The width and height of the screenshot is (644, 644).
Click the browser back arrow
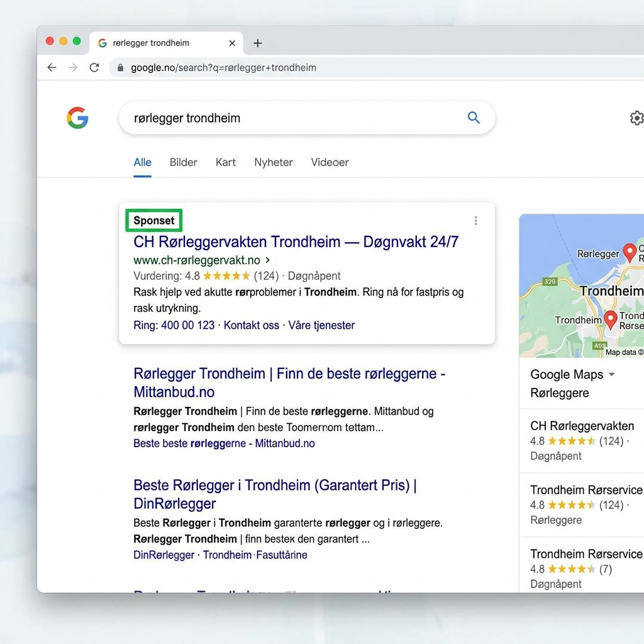pyautogui.click(x=52, y=67)
